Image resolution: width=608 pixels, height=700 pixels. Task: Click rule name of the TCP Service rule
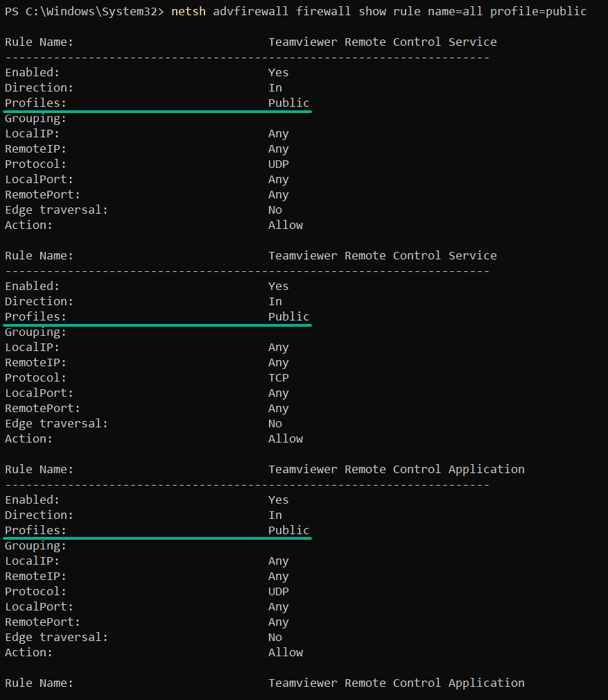(x=382, y=255)
